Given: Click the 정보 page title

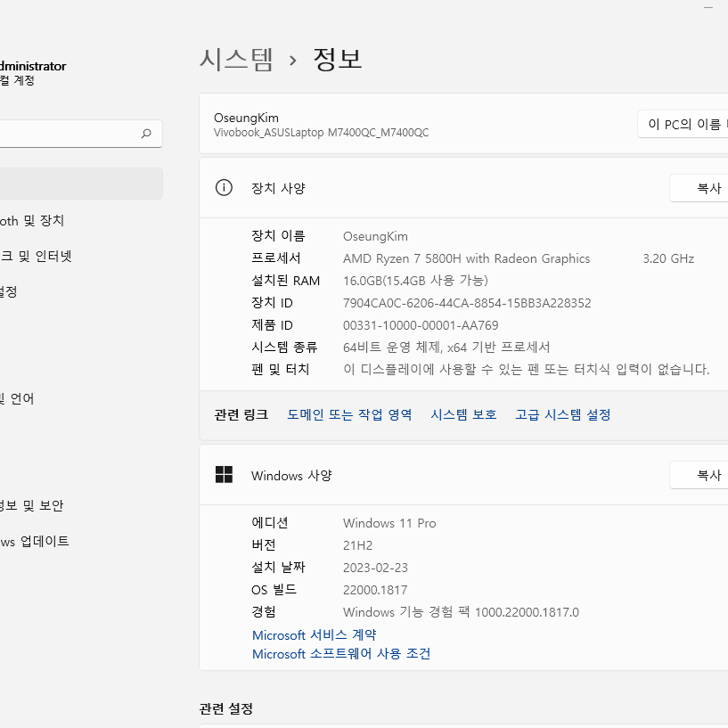Looking at the screenshot, I should point(337,60).
